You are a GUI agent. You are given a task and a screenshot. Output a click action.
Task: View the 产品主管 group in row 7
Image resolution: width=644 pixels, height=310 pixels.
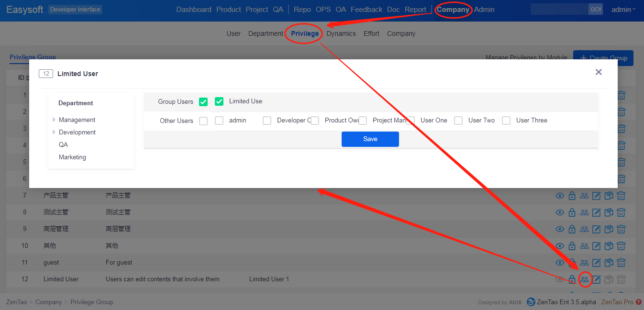coord(559,196)
